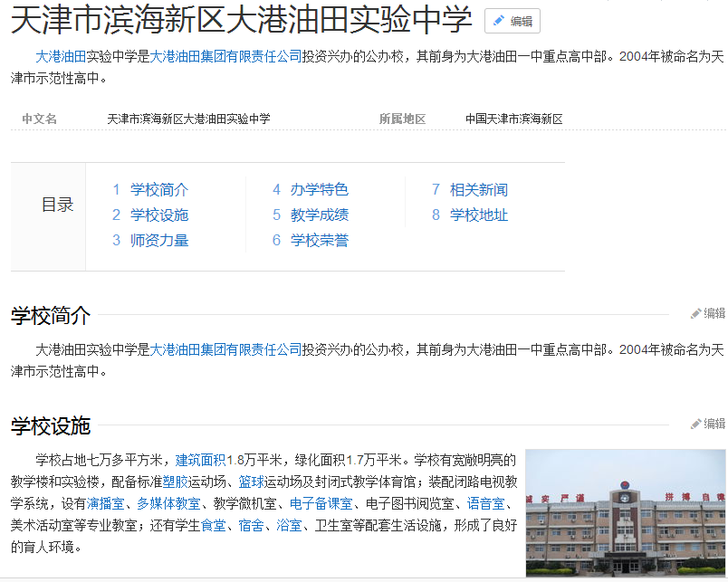Viewport: 728px width, 582px height.
Task: Open the 篮球 link
Action: (x=251, y=482)
